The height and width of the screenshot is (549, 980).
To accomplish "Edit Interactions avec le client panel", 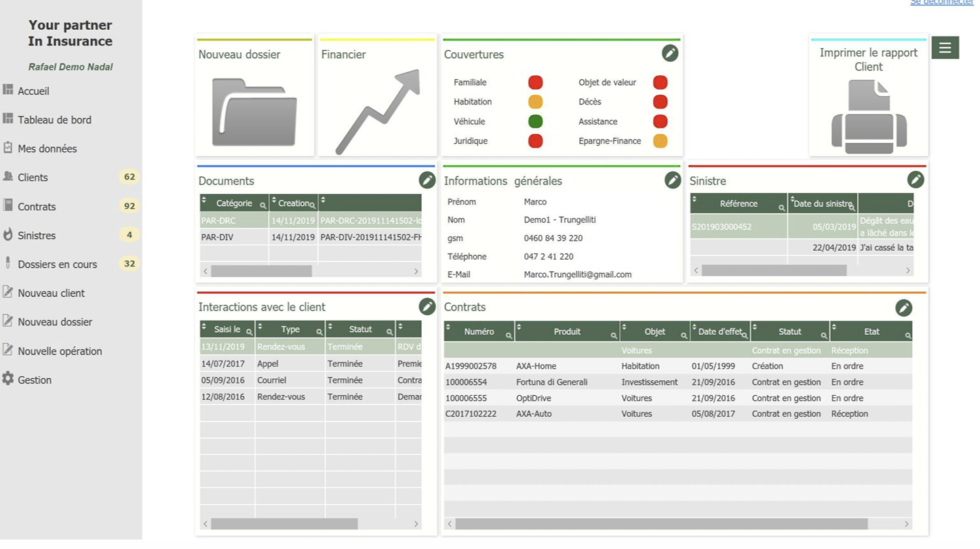I will click(x=427, y=306).
